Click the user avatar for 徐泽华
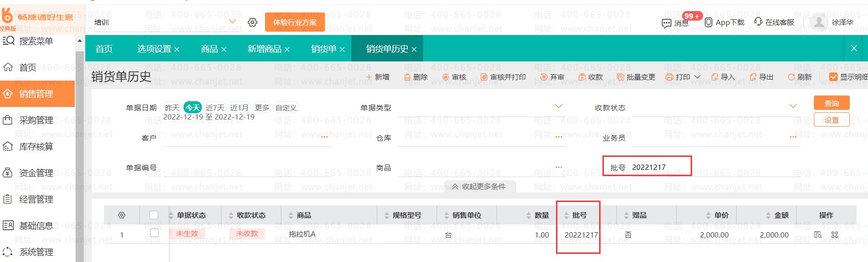Viewport: 868px width, 262px height. [x=819, y=22]
